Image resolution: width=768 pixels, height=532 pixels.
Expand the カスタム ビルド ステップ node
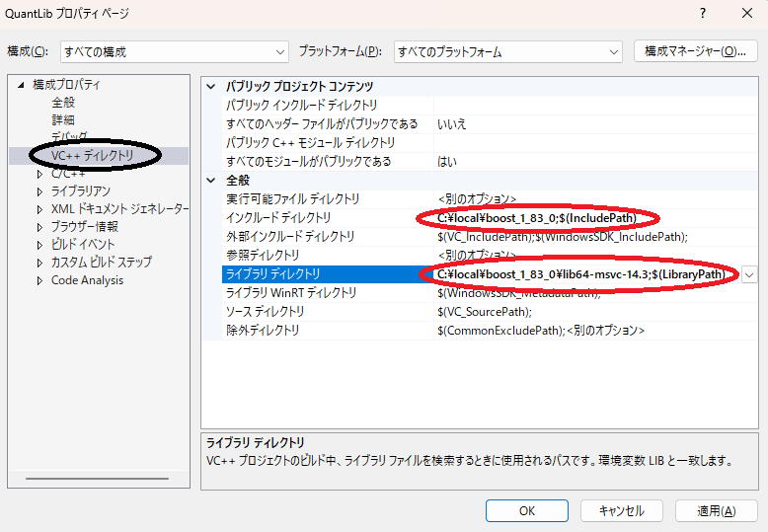[x=40, y=264]
